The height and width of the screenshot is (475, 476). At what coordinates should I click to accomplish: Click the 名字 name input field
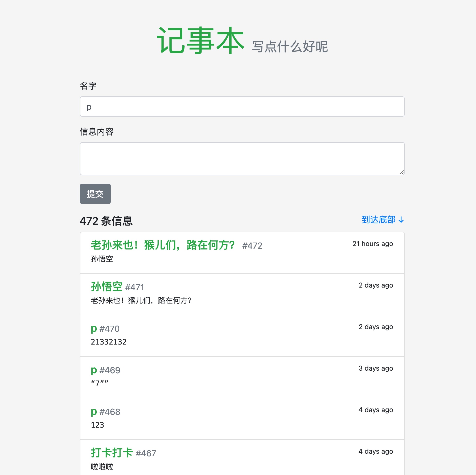[242, 107]
